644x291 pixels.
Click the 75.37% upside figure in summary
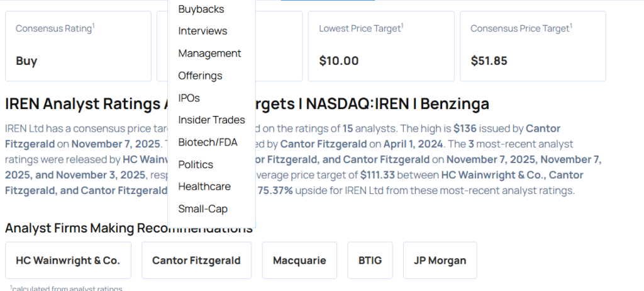point(274,190)
